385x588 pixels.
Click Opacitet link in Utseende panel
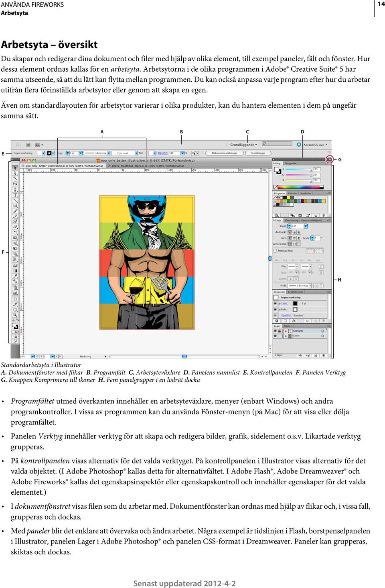click(x=286, y=315)
